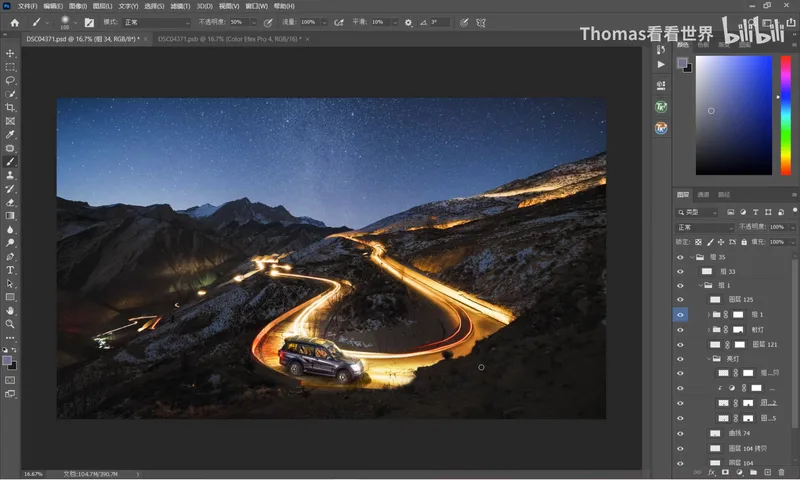Select the Rectangular Marquee tool
Screen dimensions: 800x480
pos(10,67)
